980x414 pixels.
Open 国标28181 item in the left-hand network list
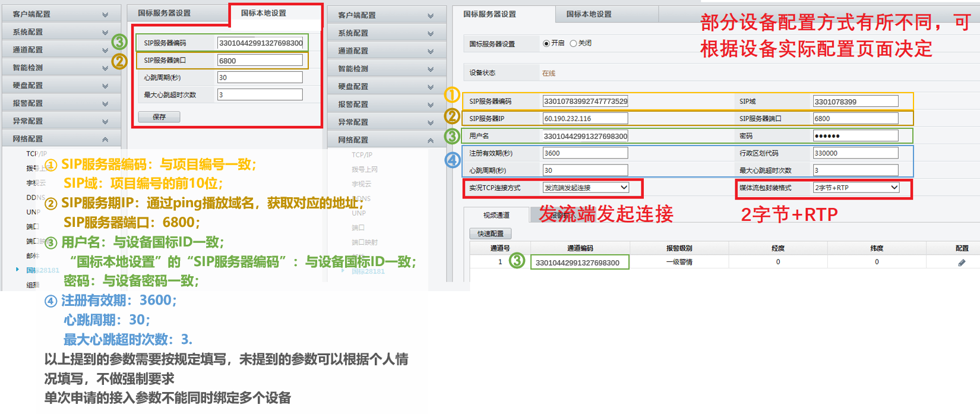(x=43, y=270)
